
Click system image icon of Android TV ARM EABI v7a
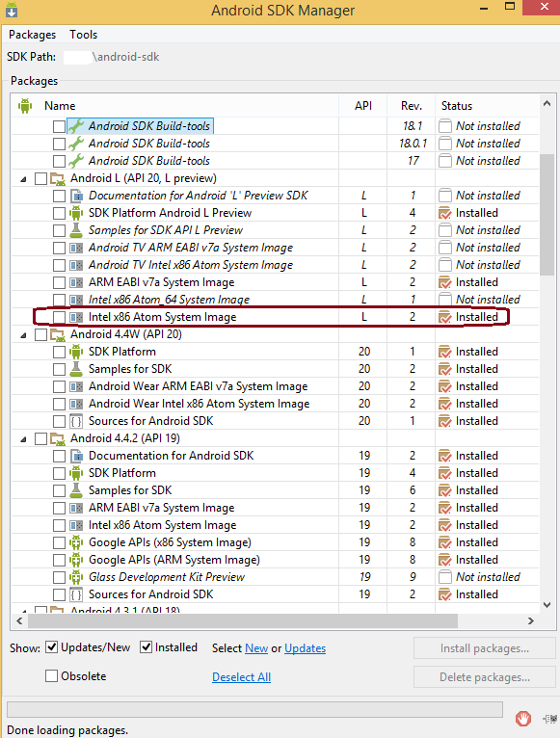pos(76,248)
